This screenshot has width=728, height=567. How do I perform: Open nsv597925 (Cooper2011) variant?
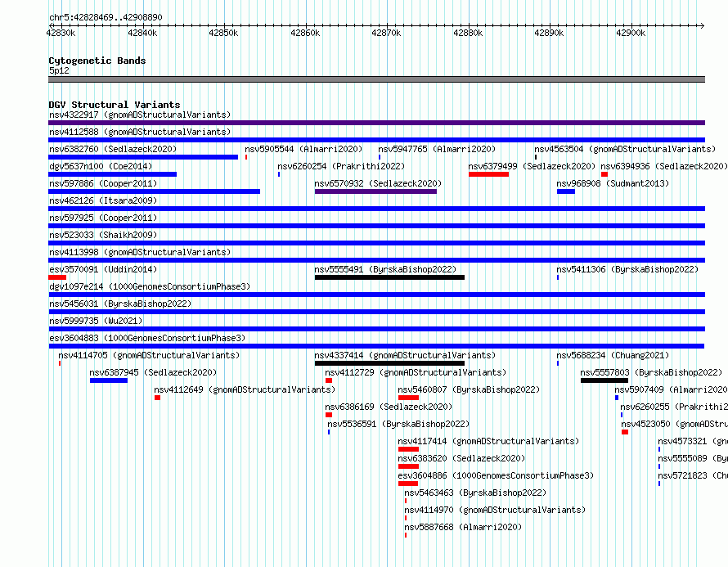click(103, 218)
